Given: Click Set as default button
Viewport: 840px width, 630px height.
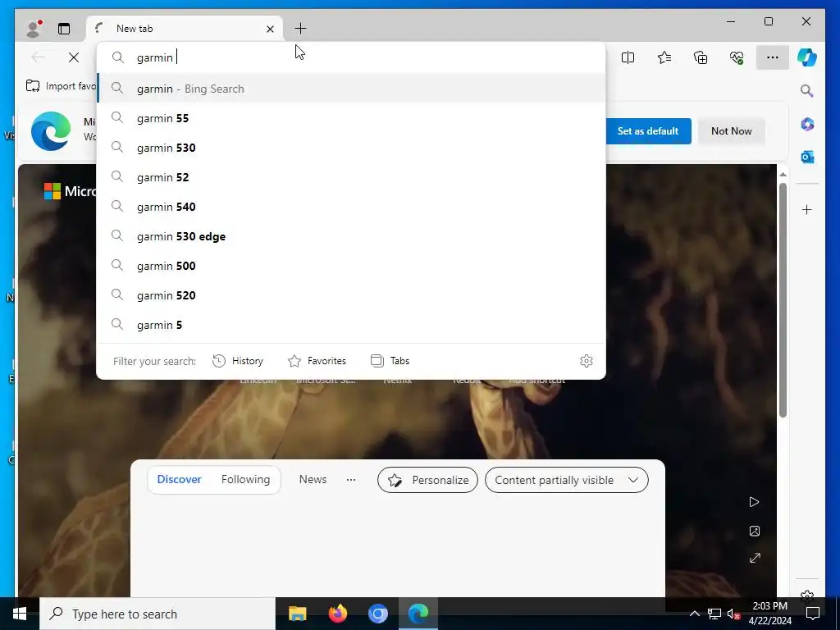Looking at the screenshot, I should coord(648,130).
